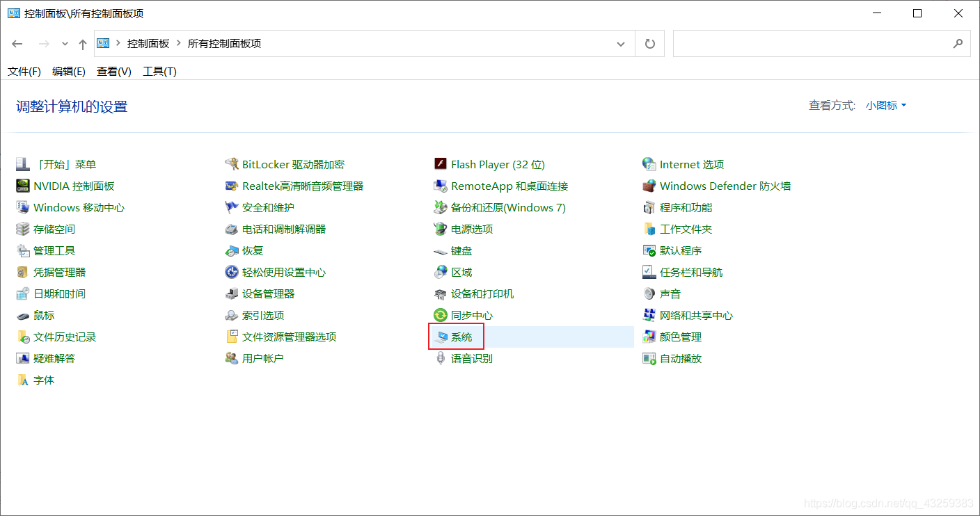This screenshot has height=516, width=980.
Task: Click the title bar control panel icon
Action: [x=14, y=13]
